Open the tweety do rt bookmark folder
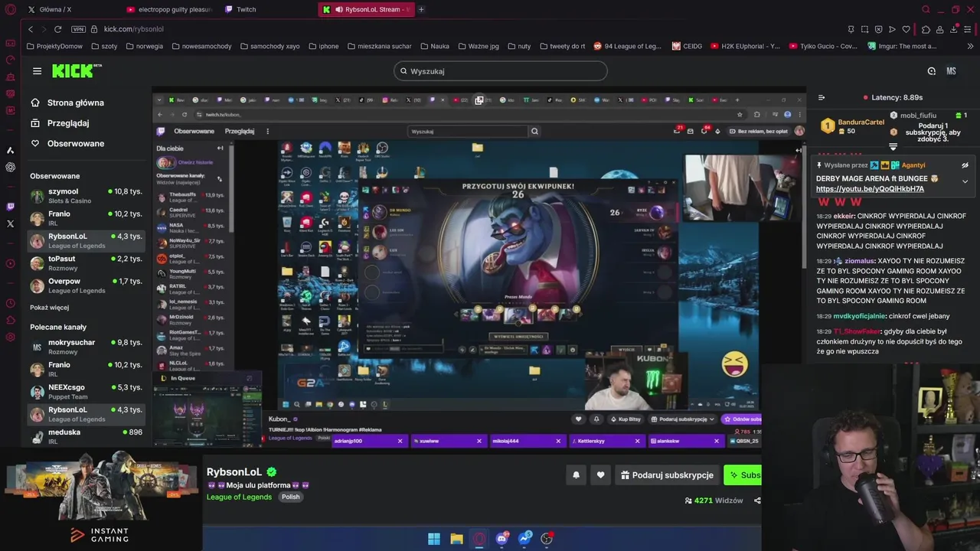This screenshot has height=551, width=980. (562, 46)
